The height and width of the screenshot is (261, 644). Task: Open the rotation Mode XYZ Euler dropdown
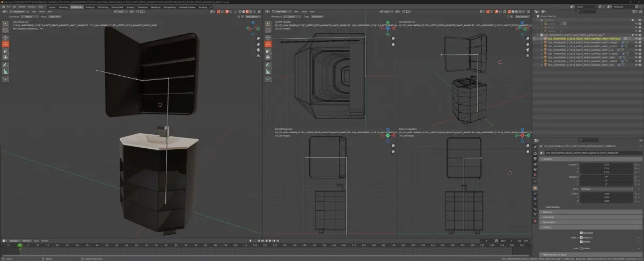606,189
